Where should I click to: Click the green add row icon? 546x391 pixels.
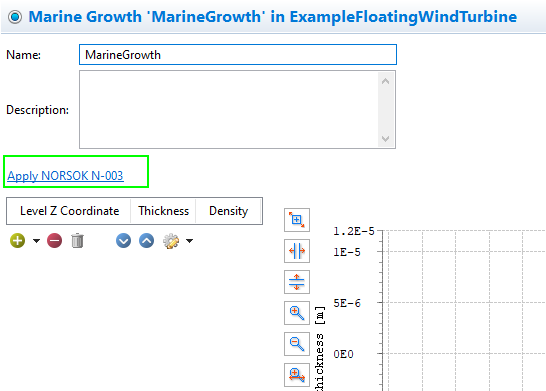click(17, 241)
